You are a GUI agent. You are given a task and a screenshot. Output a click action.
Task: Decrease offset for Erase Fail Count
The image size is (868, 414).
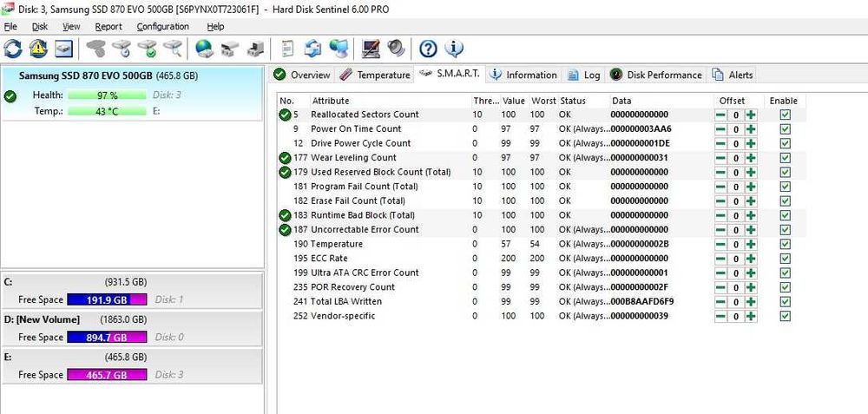pyautogui.click(x=720, y=201)
